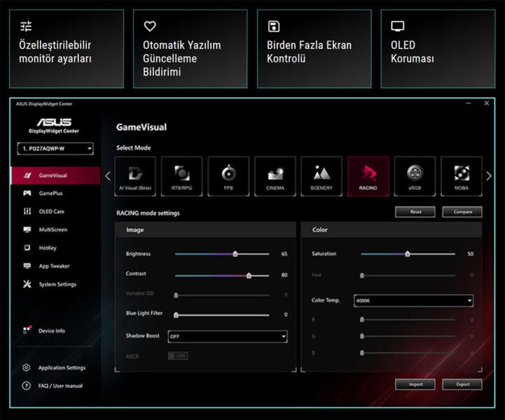This screenshot has height=420, width=505.
Task: Select the AI Visual (Beta) mode icon
Action: [x=135, y=174]
